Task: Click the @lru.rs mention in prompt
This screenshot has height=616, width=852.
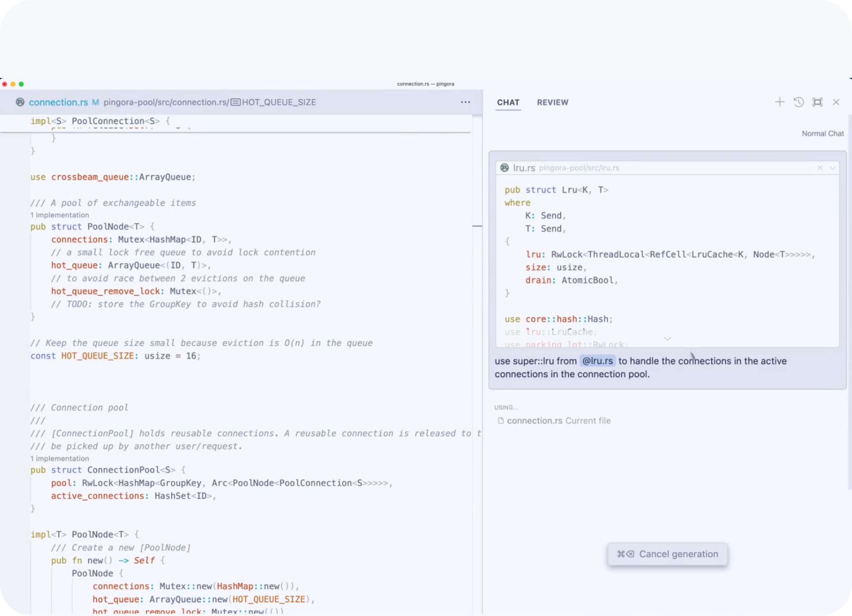Action: tap(597, 361)
